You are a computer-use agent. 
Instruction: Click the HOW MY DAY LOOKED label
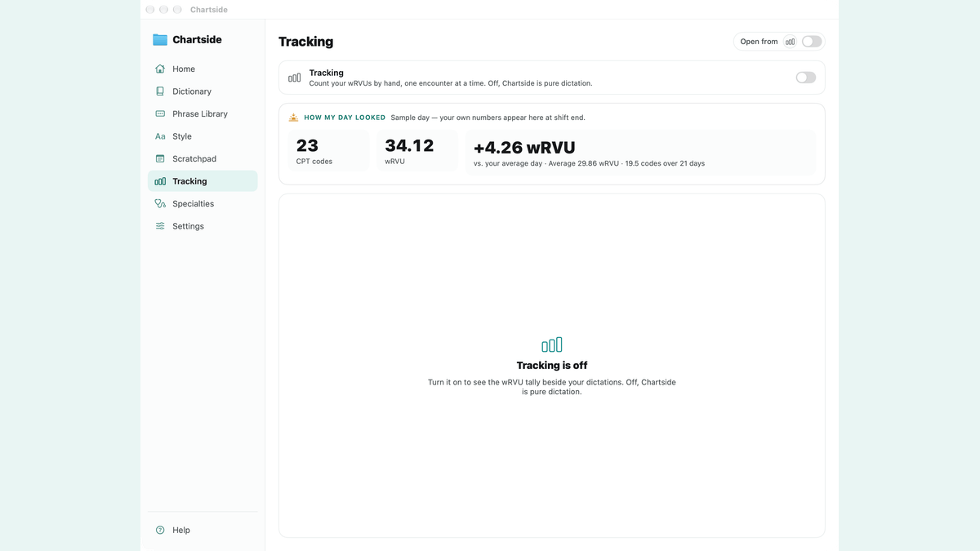[345, 118]
